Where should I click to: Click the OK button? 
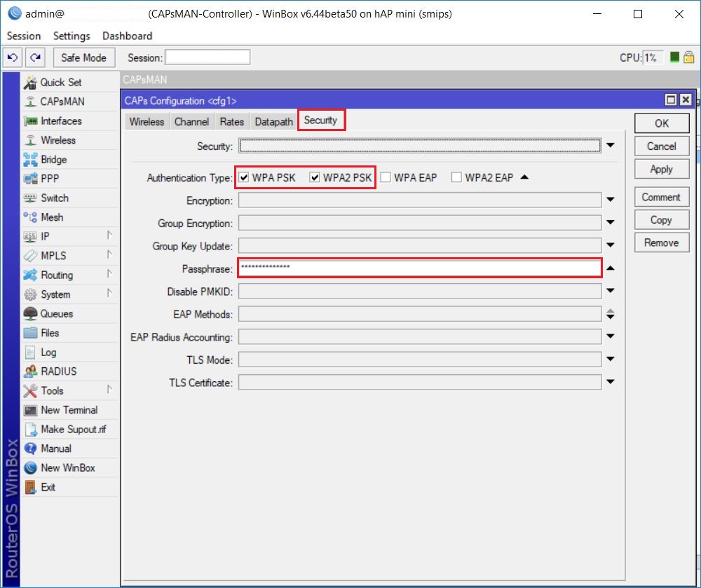click(662, 123)
